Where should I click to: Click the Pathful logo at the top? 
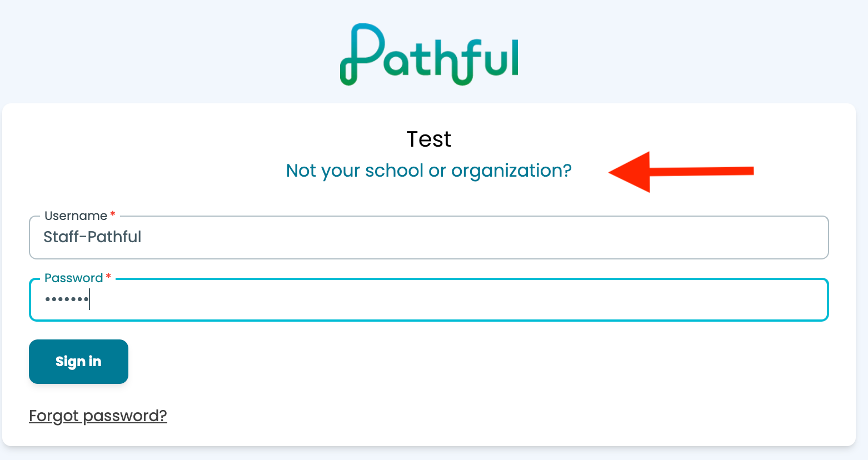(x=429, y=54)
